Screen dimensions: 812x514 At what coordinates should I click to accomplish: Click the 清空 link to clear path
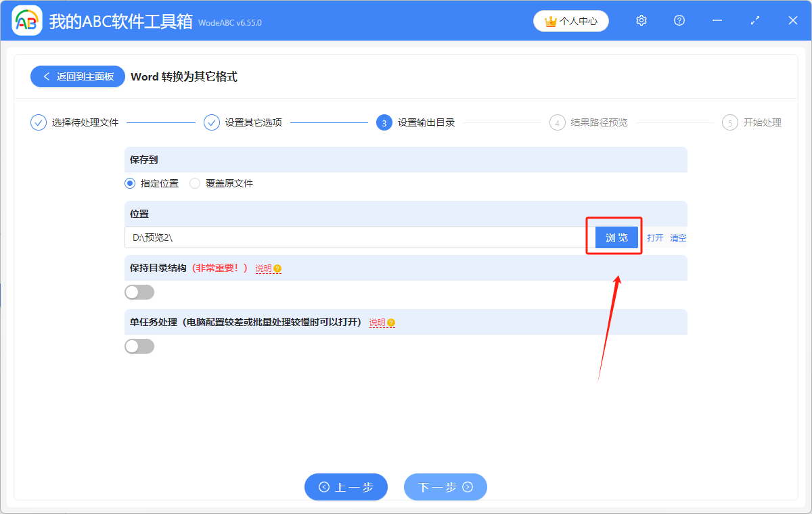pyautogui.click(x=677, y=237)
